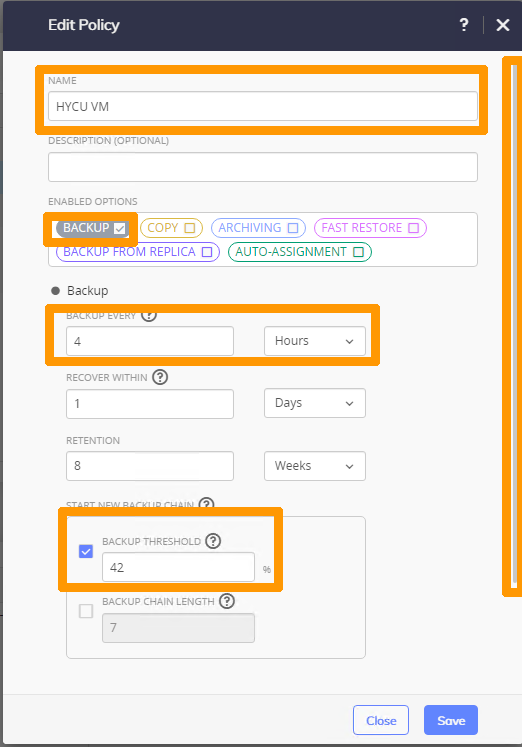The height and width of the screenshot is (747, 522).
Task: Click the NAME field containing HYCU VM
Action: [263, 106]
